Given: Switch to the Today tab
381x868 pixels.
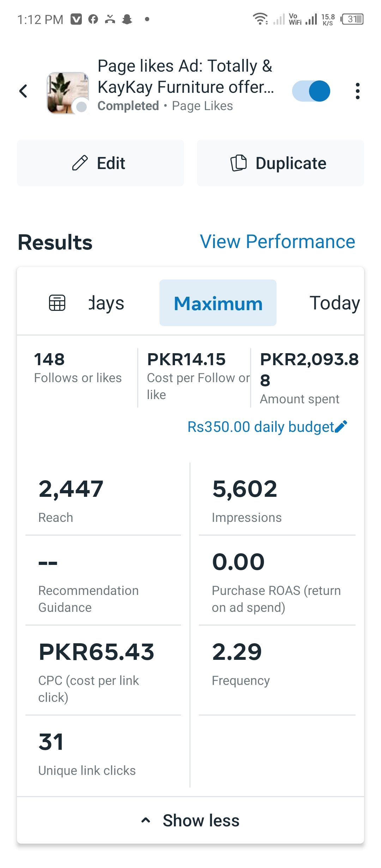Looking at the screenshot, I should pos(334,303).
